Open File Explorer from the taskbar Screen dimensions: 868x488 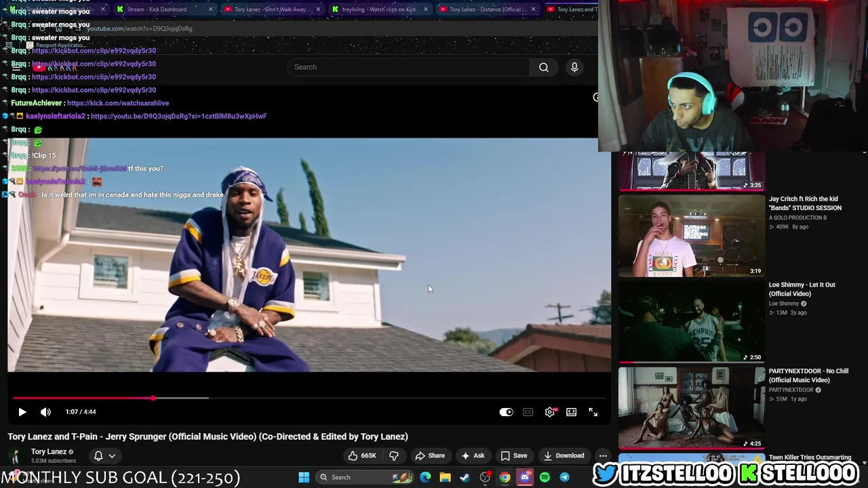445,477
